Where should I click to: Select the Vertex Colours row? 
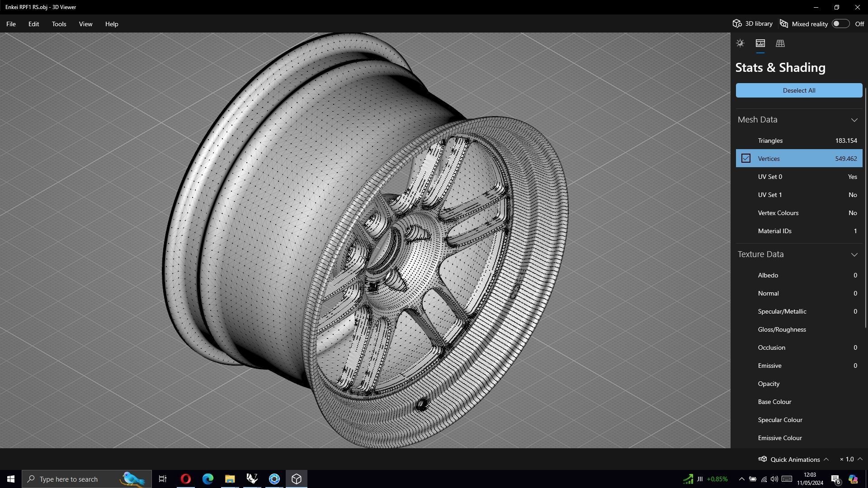(799, 213)
